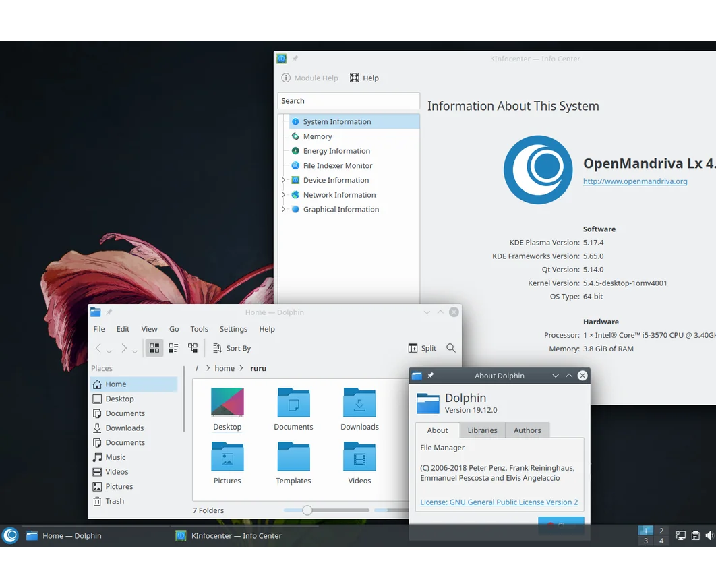
Task: Toggle pin on About Dolphin dialog titlebar
Action: (x=430, y=376)
